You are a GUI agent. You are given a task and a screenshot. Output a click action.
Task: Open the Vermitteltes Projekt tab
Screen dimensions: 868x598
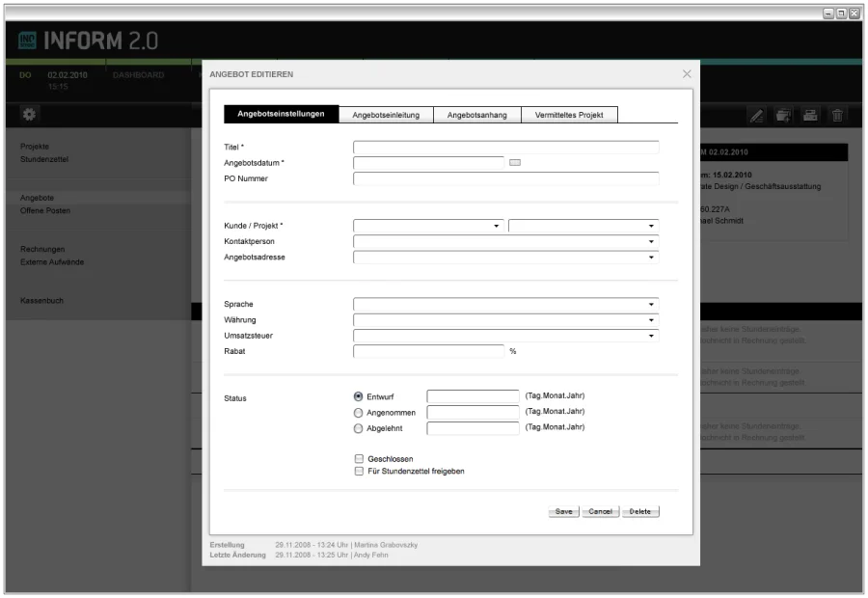pos(569,115)
